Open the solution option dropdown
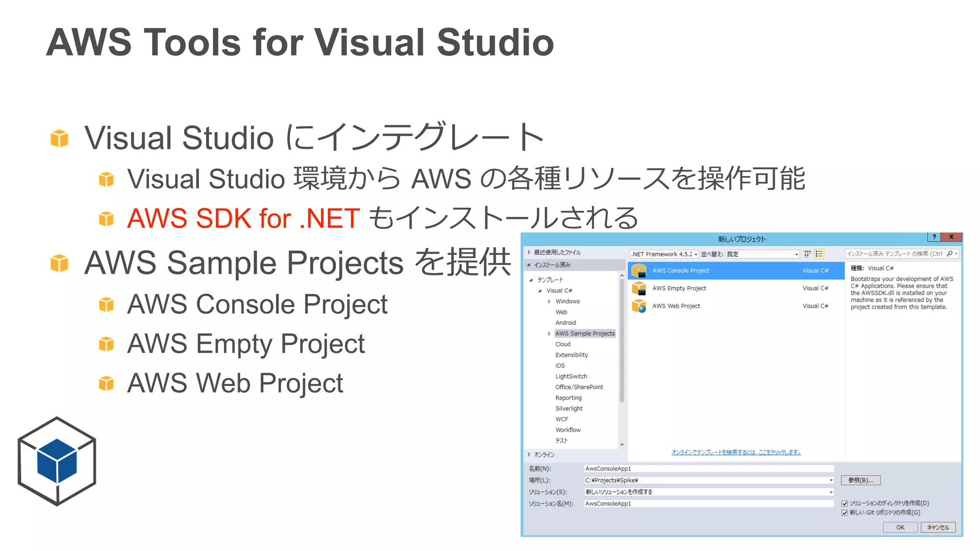The height and width of the screenshot is (551, 980). tap(831, 492)
